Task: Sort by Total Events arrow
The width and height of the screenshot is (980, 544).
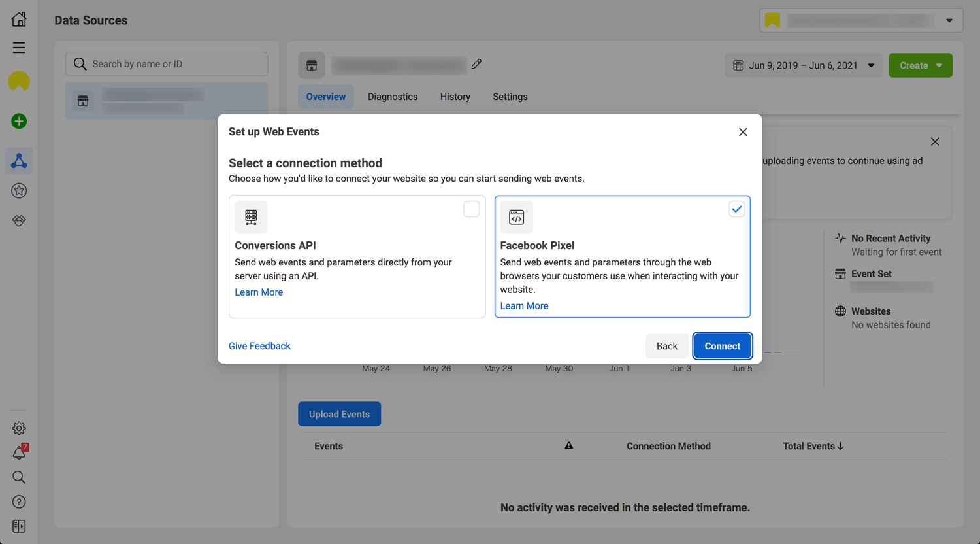Action: click(x=841, y=446)
